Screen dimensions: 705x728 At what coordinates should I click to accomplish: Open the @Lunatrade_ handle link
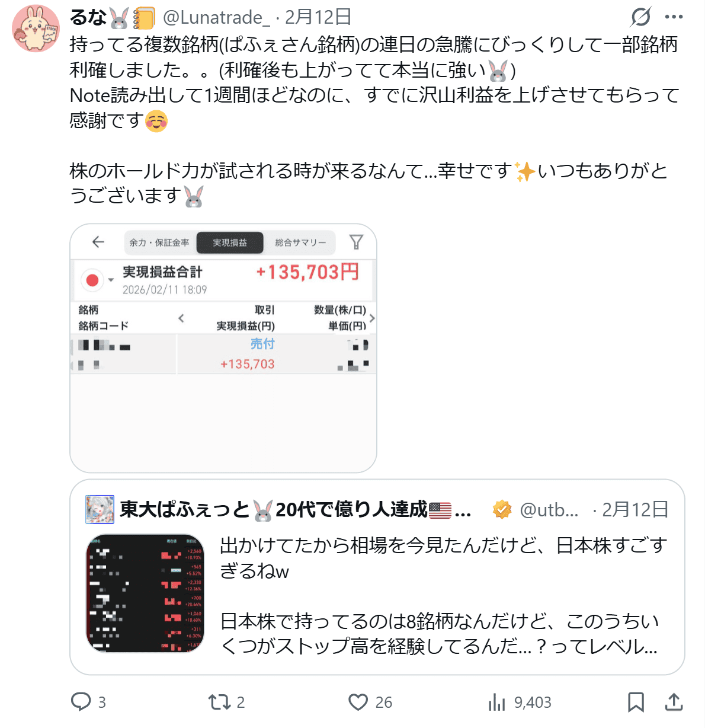click(x=216, y=17)
